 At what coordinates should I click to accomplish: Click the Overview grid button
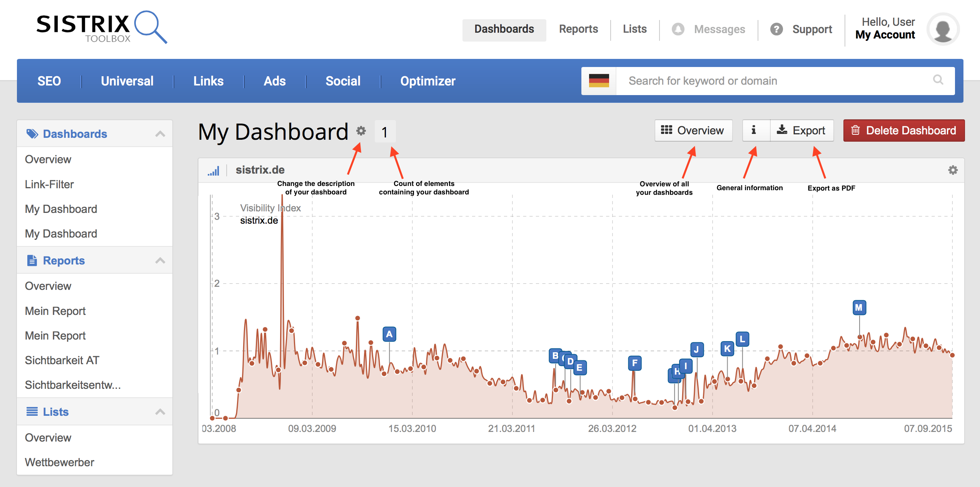[693, 131]
